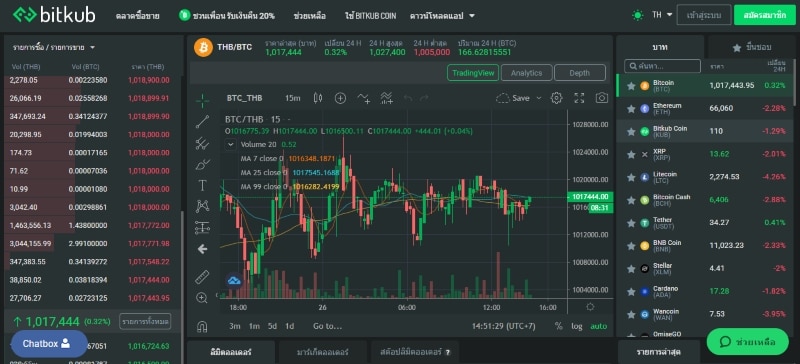Viewport: 800px width, 364px height.
Task: Switch to Analytics chart tab
Action: pyautogui.click(x=527, y=73)
